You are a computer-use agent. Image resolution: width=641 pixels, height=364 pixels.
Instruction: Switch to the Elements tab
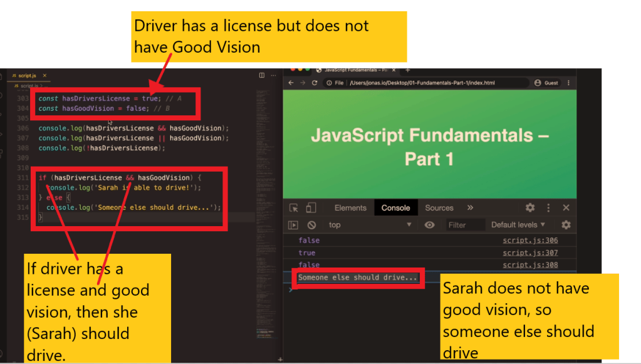tap(350, 208)
